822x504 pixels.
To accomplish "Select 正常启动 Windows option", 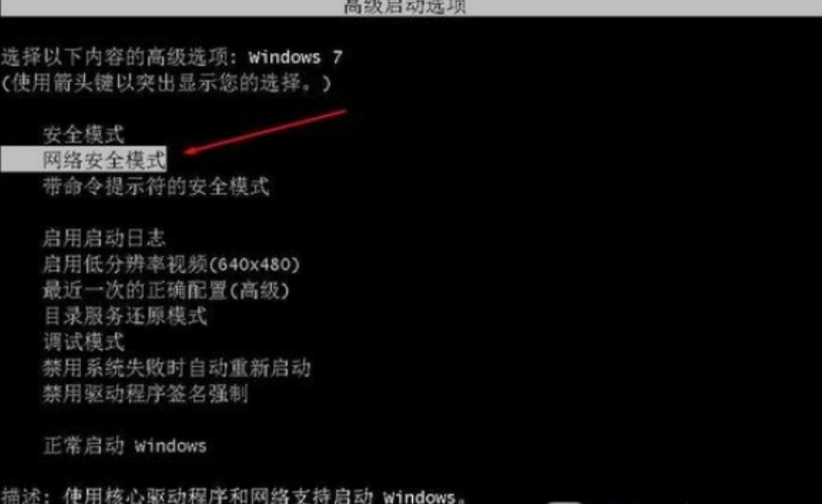I will click(125, 446).
